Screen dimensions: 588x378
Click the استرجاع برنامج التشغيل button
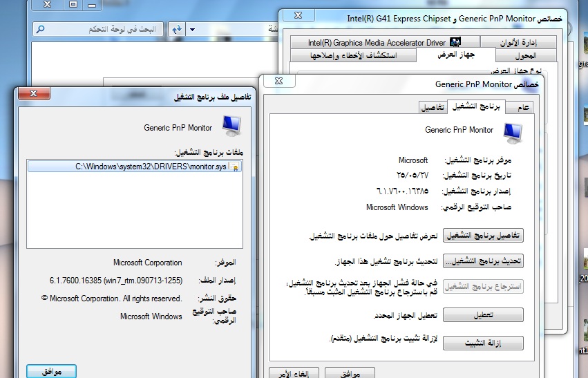pos(484,287)
